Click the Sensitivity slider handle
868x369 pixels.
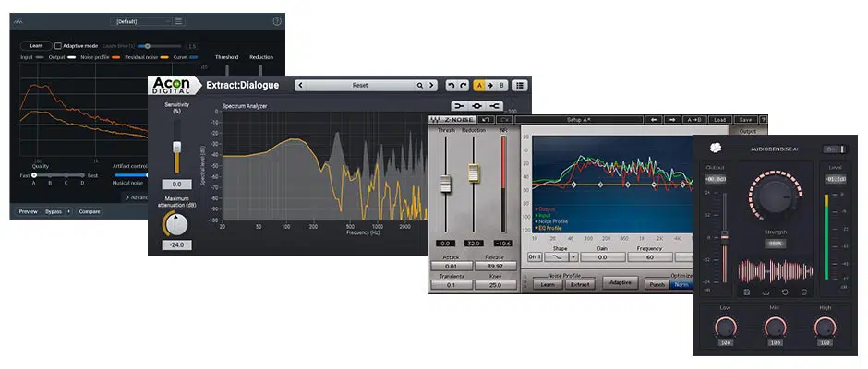pos(177,148)
